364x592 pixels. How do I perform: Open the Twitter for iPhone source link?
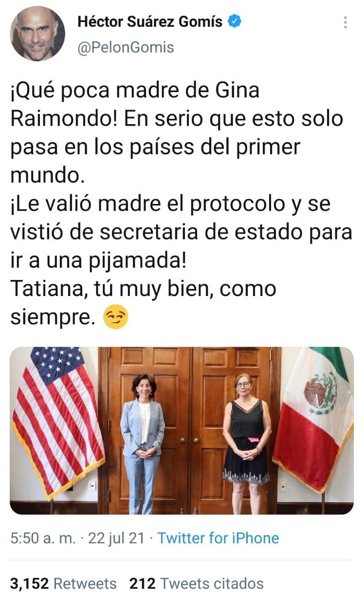tap(218, 538)
